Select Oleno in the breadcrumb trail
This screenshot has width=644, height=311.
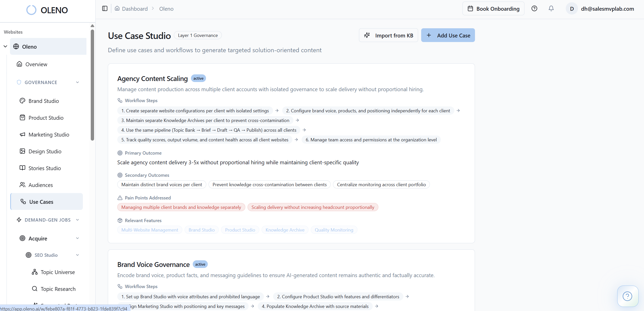tap(166, 8)
